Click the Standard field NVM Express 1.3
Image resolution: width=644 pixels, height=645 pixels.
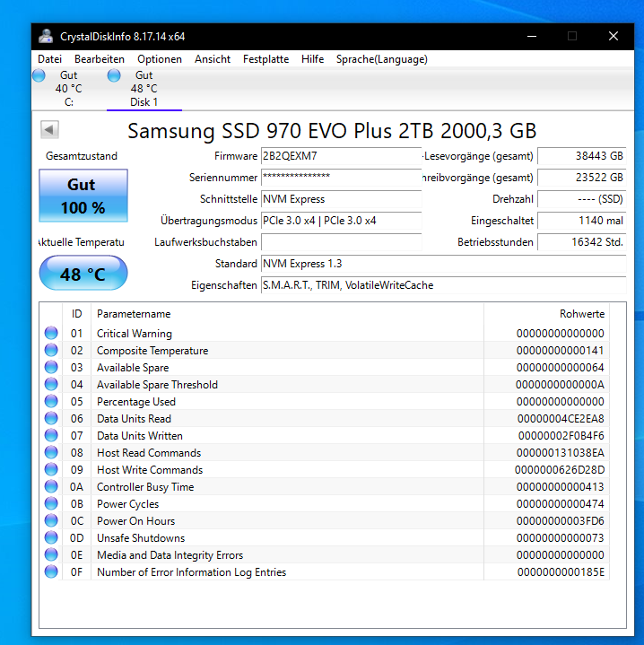tap(444, 264)
